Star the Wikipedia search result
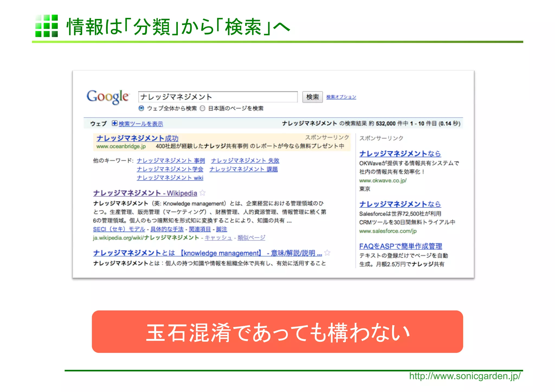The width and height of the screenshot is (555, 392). (202, 193)
